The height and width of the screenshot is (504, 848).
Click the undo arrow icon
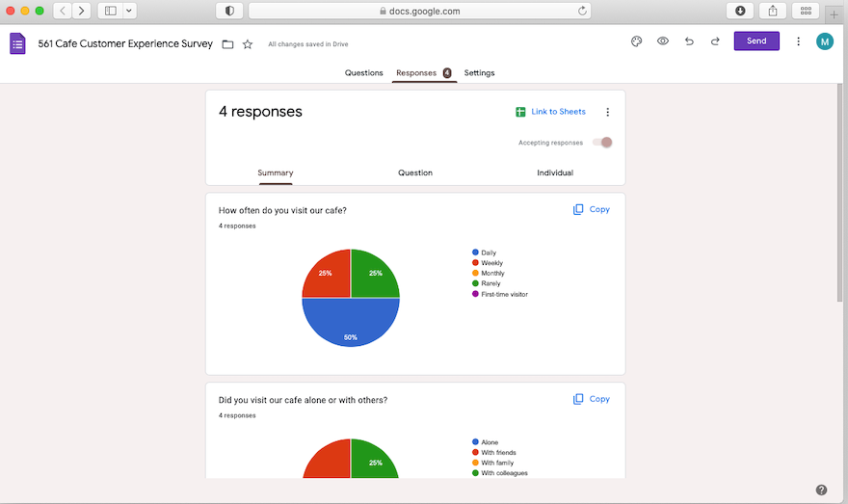click(689, 41)
